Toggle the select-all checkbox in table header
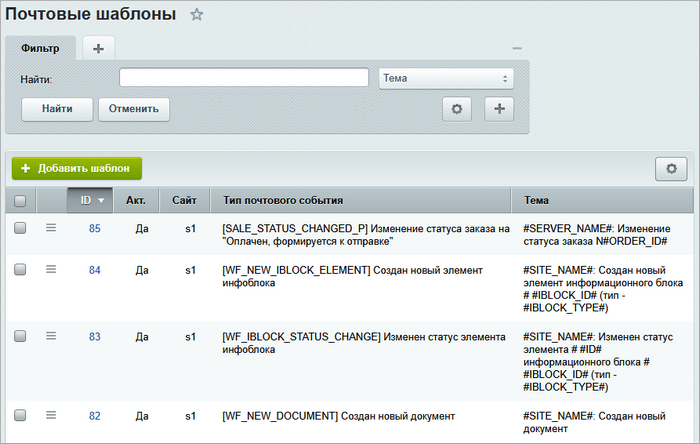700x444 pixels. pos(20,201)
